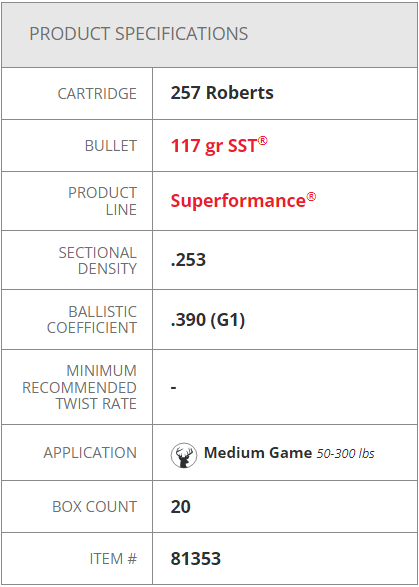
Task: Click the Minimum Recommended Twist Rate label
Action: (79, 387)
